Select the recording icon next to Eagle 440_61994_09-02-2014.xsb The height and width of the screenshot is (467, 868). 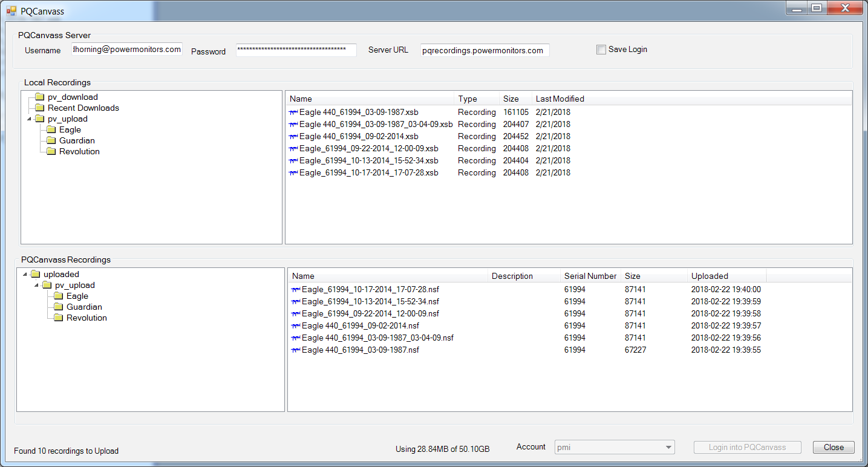[x=294, y=136]
